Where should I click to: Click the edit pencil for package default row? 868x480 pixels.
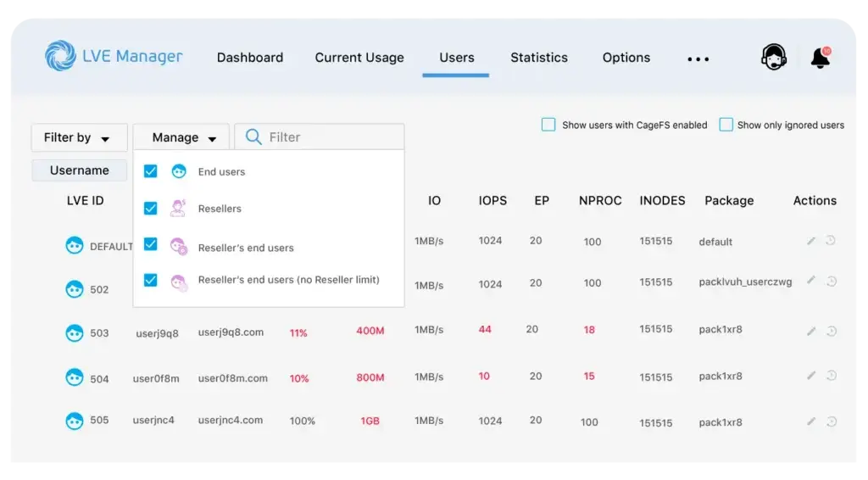point(811,241)
